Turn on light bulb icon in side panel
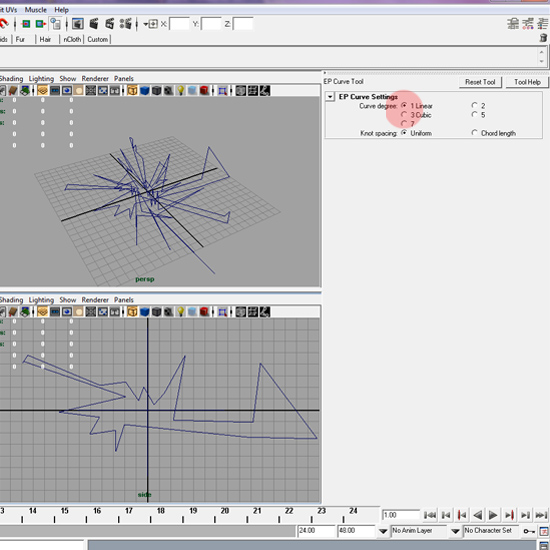 tap(180, 312)
